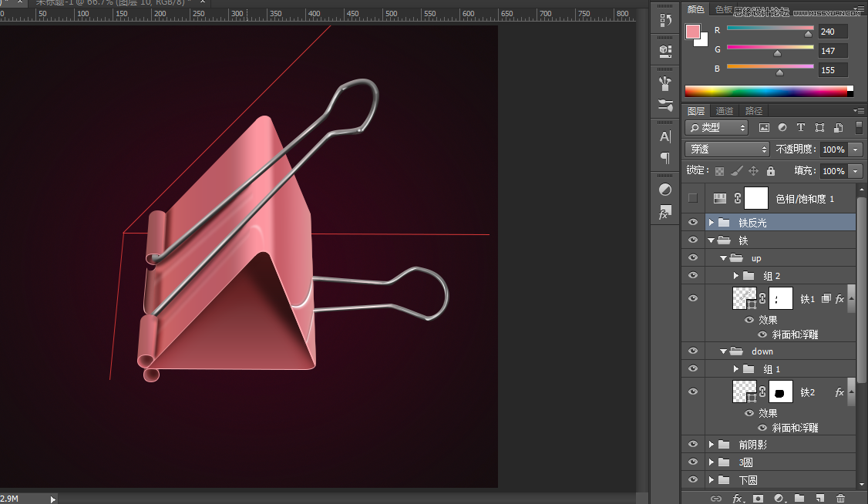Switch to the 图层 tab
The height and width of the screenshot is (504, 868).
(x=696, y=111)
